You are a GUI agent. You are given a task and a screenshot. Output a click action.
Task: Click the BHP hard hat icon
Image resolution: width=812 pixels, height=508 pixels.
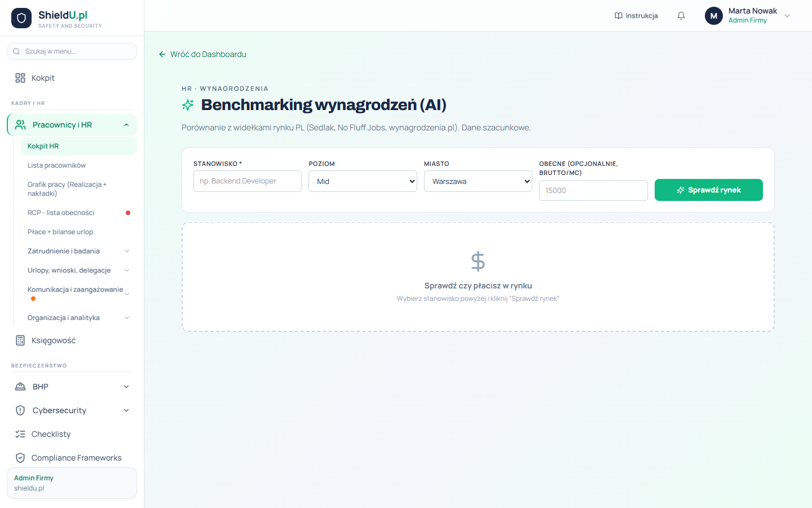click(20, 387)
